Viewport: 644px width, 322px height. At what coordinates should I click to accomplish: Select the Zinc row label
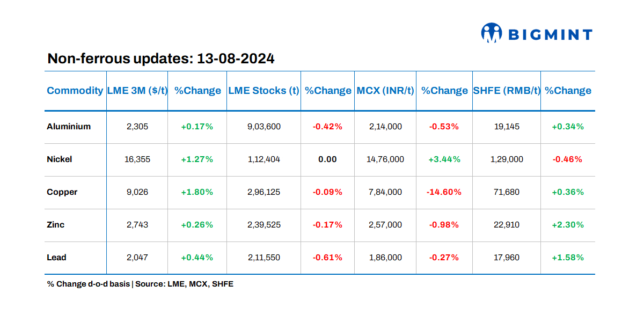coord(56,225)
